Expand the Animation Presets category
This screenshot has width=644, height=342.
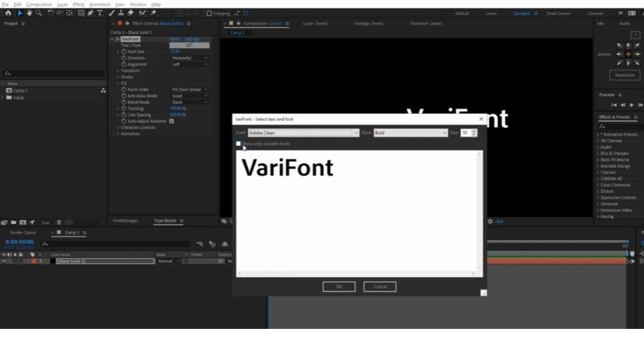tap(598, 135)
